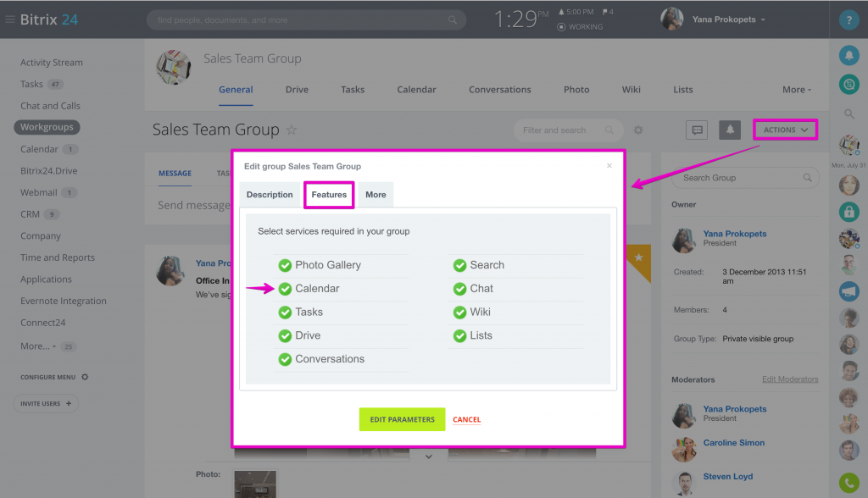
Task: Star the Sales Team Group as favorite
Action: pos(292,130)
